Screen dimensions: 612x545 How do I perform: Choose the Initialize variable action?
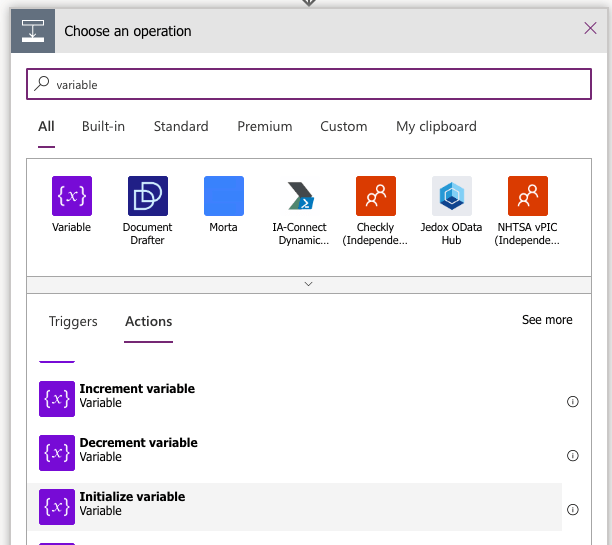pos(132,504)
